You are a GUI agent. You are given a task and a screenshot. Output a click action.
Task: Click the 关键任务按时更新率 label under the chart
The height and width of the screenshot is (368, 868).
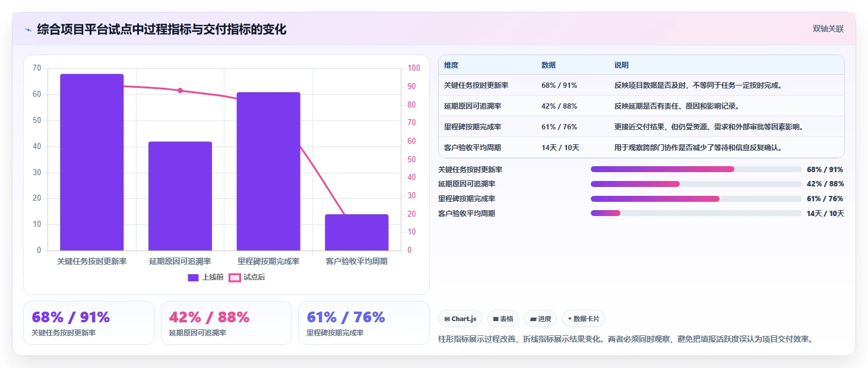coord(92,261)
